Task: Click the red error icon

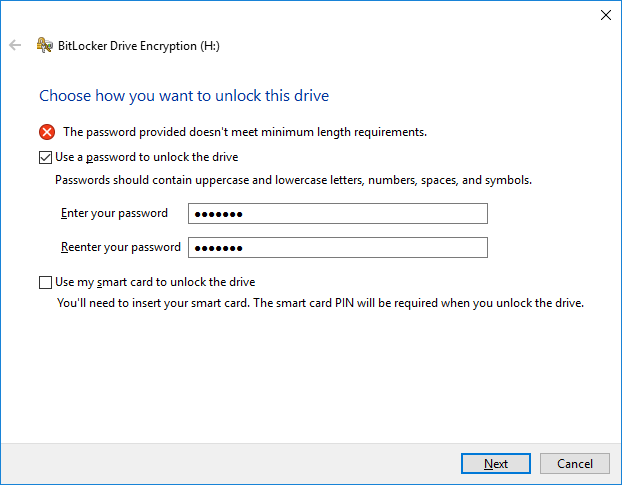Action: pos(47,132)
